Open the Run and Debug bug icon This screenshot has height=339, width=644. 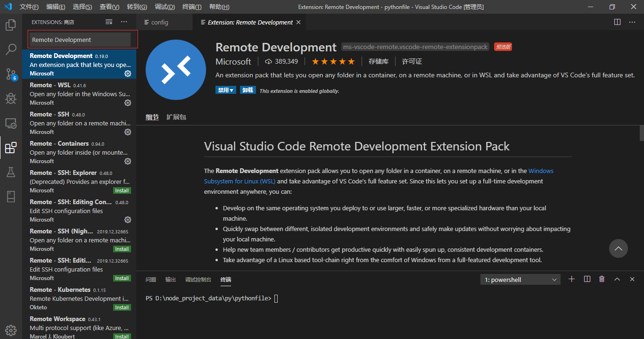(11, 99)
